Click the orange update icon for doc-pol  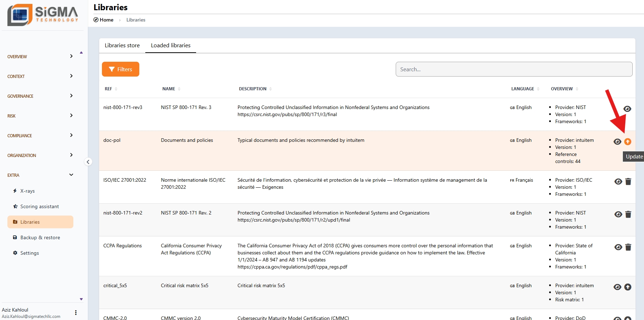click(x=627, y=141)
